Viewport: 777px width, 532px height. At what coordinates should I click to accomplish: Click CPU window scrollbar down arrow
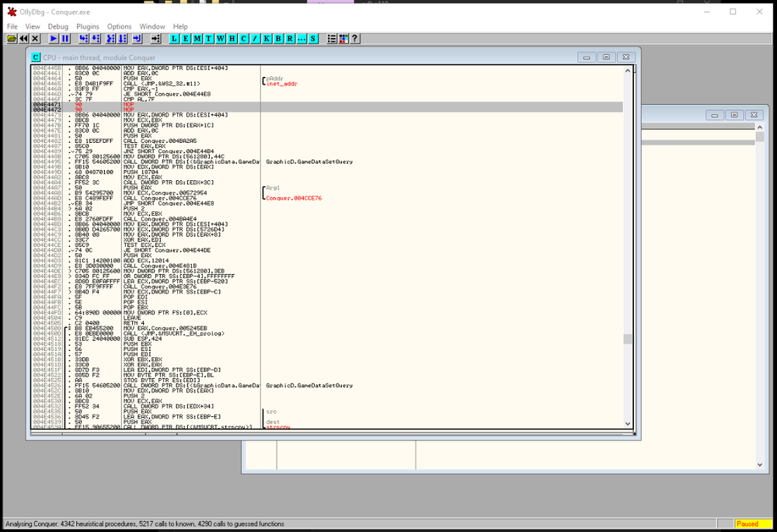pos(629,425)
